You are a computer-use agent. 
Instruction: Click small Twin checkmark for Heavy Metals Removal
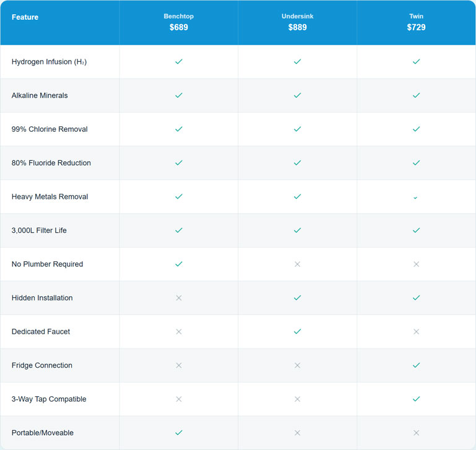point(416,197)
